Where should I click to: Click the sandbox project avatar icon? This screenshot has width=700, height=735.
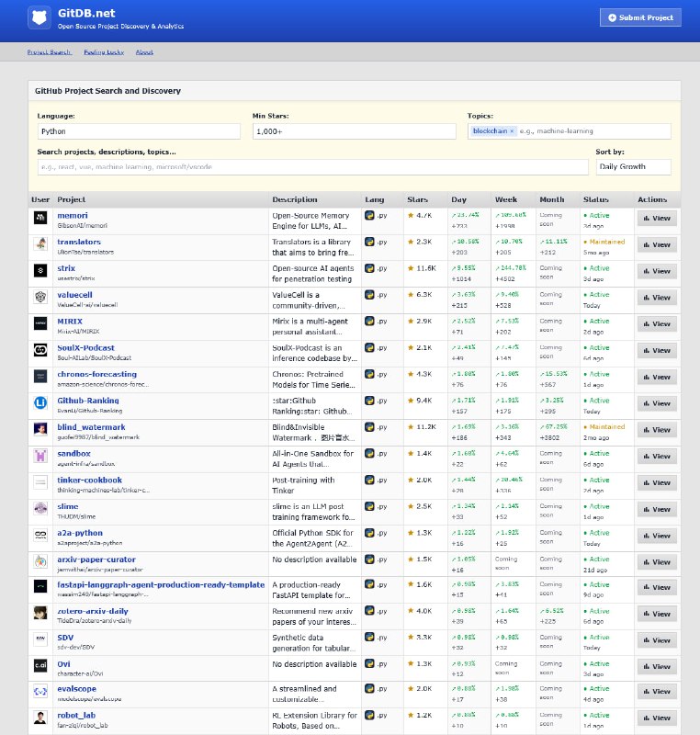[x=40, y=455]
